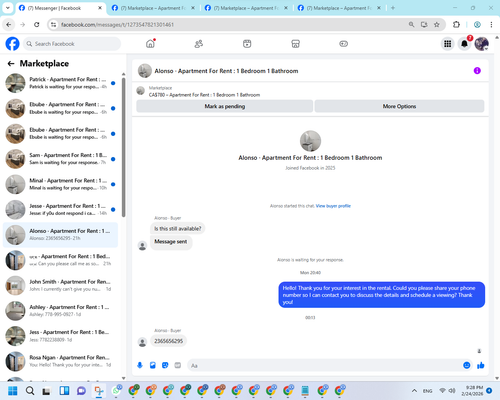Open John Smith apartment conversation
Image resolution: width=500 pixels, height=400 pixels.
[60, 285]
